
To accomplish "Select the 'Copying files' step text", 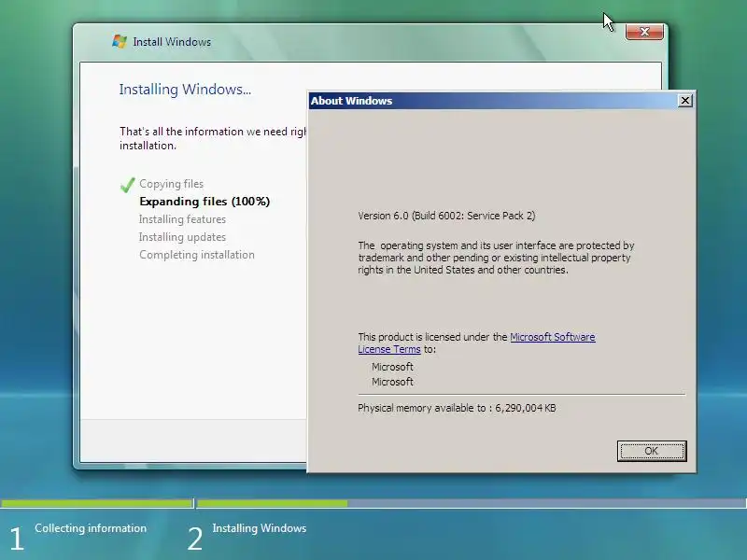I will 171,184.
